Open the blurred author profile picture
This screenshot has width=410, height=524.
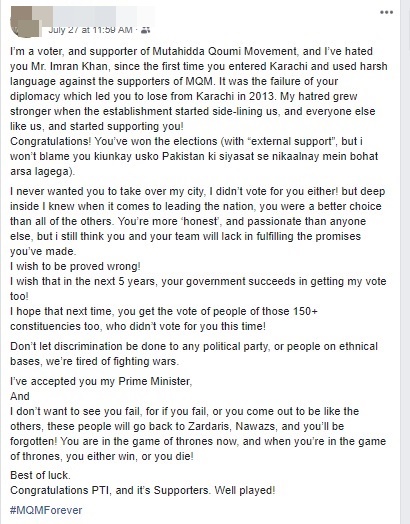point(26,21)
